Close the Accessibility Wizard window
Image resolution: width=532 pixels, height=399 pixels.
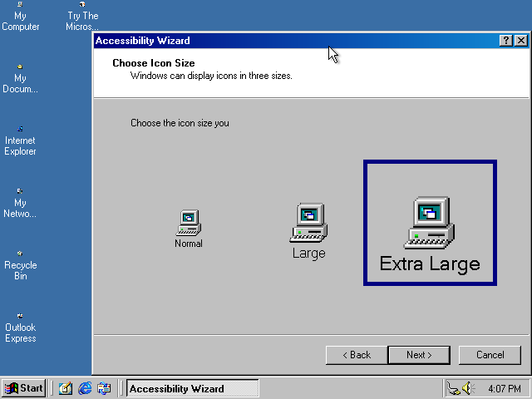(x=521, y=41)
